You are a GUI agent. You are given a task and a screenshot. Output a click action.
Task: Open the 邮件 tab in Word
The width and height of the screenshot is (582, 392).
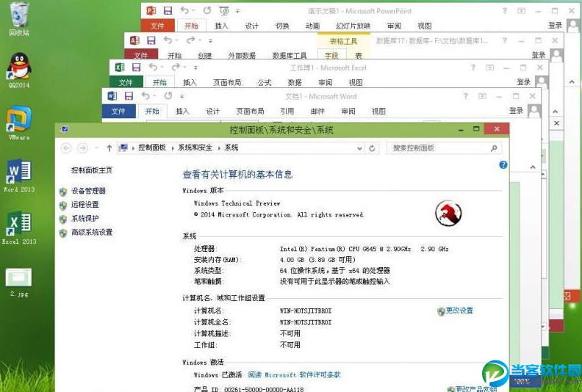tap(317, 111)
